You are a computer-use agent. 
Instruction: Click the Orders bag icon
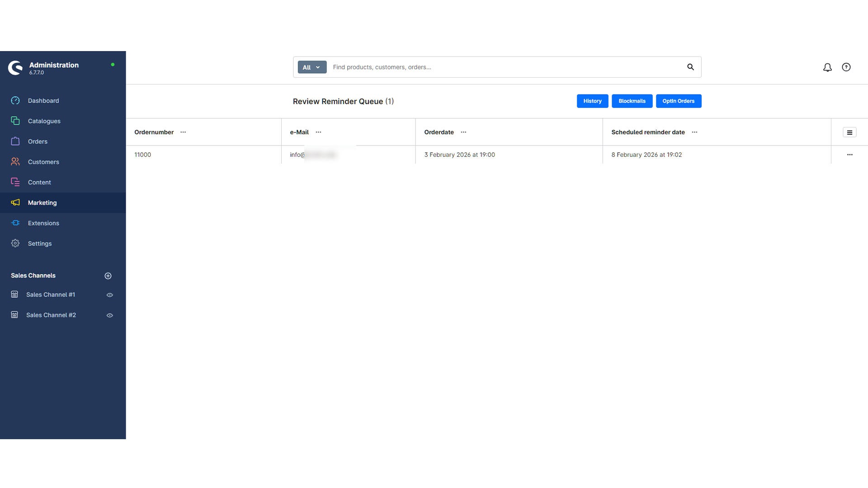click(15, 141)
